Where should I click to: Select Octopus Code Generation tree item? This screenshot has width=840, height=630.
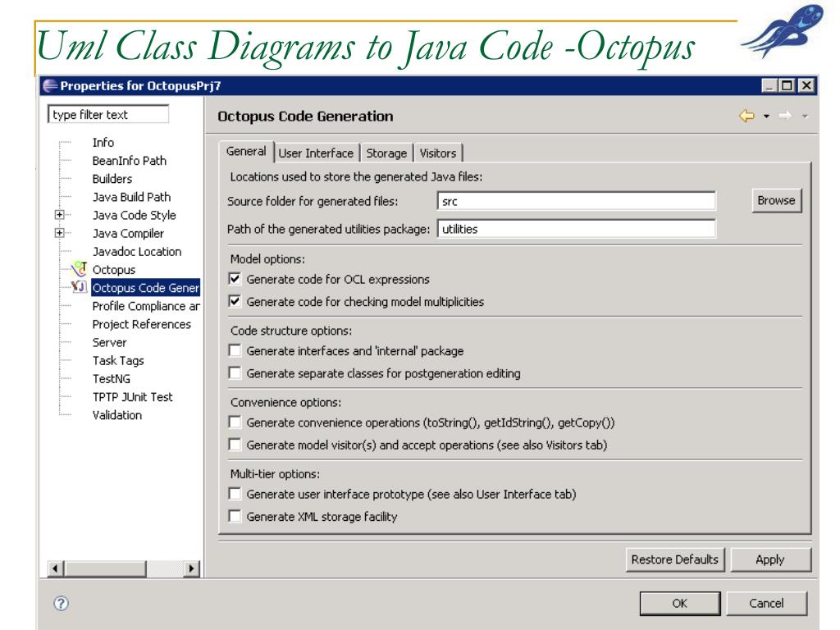[146, 288]
